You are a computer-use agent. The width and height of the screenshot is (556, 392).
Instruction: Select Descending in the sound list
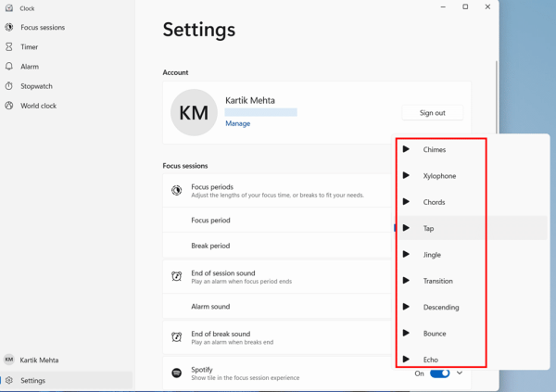click(x=441, y=308)
